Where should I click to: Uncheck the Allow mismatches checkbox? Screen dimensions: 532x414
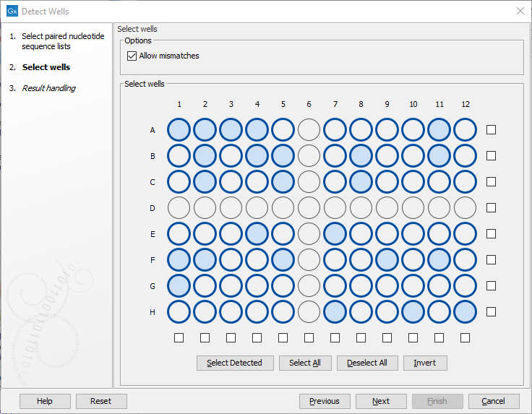click(132, 56)
